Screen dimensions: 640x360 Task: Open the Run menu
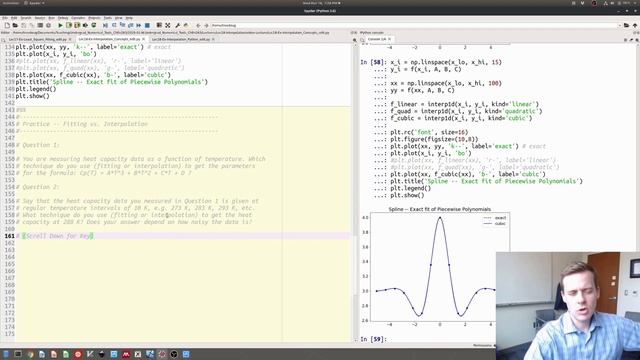pos(51,18)
